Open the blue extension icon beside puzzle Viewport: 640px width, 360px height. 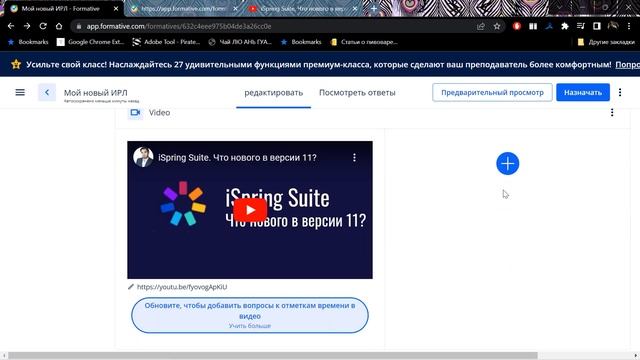(549, 26)
